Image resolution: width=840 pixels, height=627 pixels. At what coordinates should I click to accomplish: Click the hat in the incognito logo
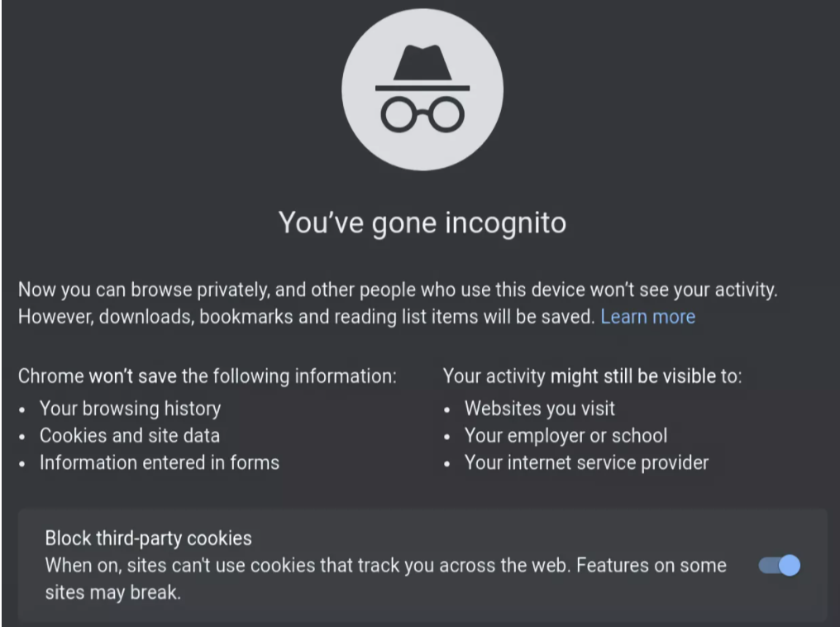click(x=422, y=65)
